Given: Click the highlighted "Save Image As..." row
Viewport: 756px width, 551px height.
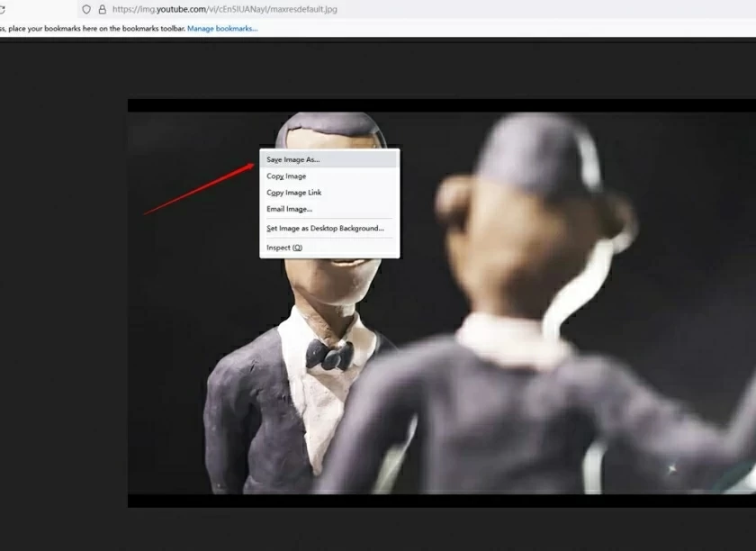Looking at the screenshot, I should pyautogui.click(x=330, y=158).
